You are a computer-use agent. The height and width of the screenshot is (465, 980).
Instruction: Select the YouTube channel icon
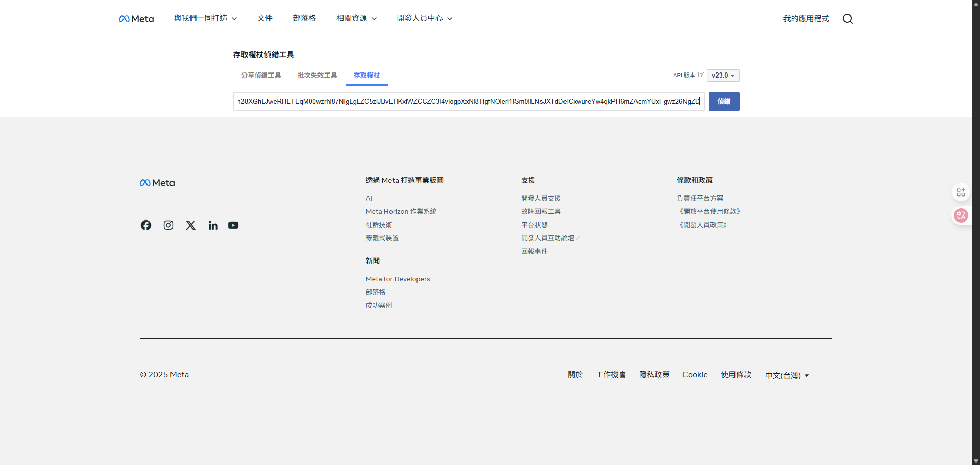233,225
